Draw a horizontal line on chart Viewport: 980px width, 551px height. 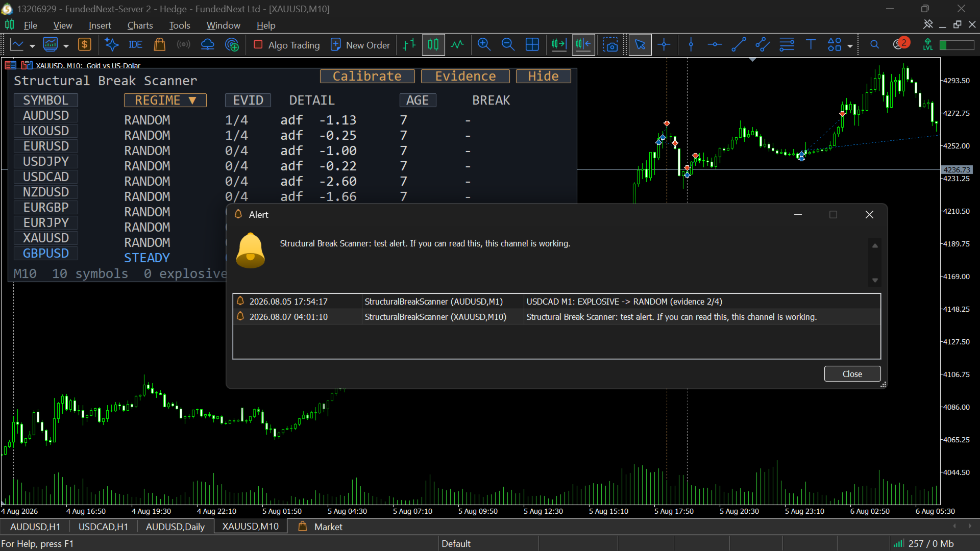pos(715,45)
